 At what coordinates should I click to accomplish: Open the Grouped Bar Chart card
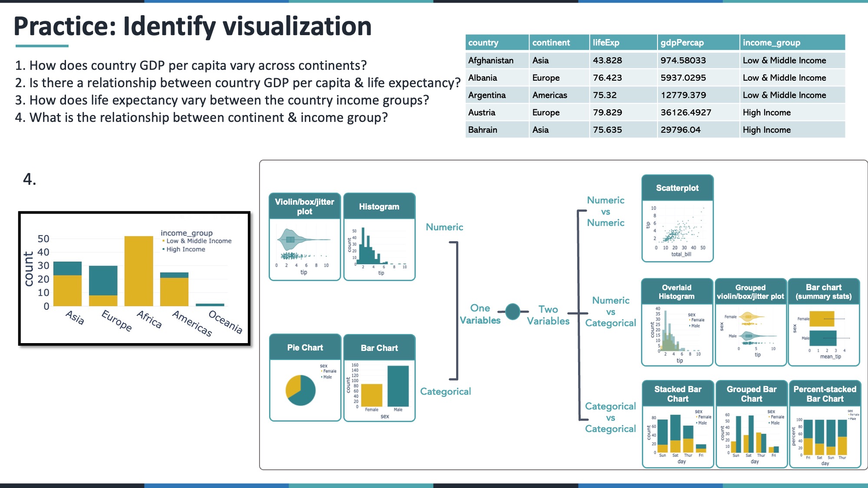(x=752, y=424)
